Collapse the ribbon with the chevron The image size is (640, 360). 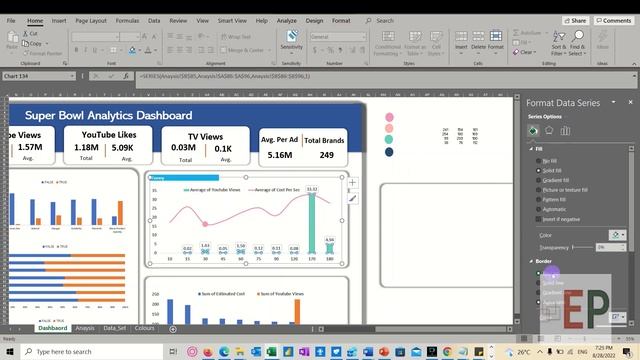coord(634,64)
